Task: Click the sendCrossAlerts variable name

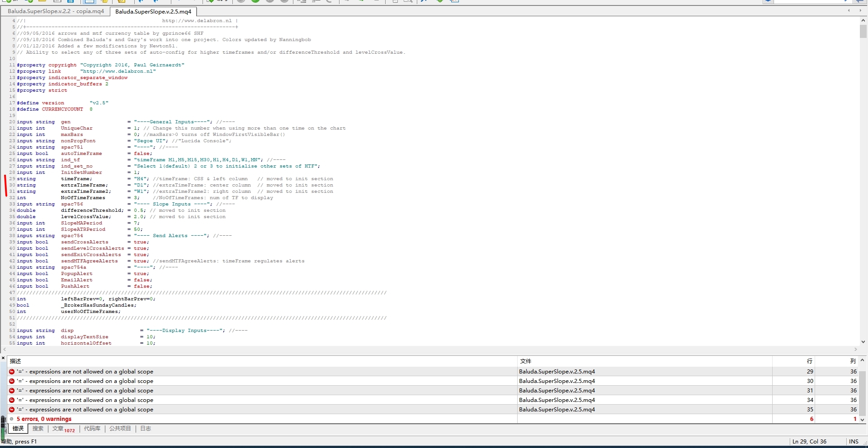Action: (x=85, y=242)
